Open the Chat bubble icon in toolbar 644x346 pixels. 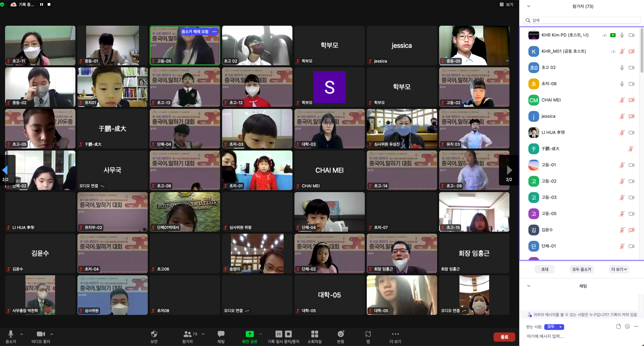pos(221,334)
